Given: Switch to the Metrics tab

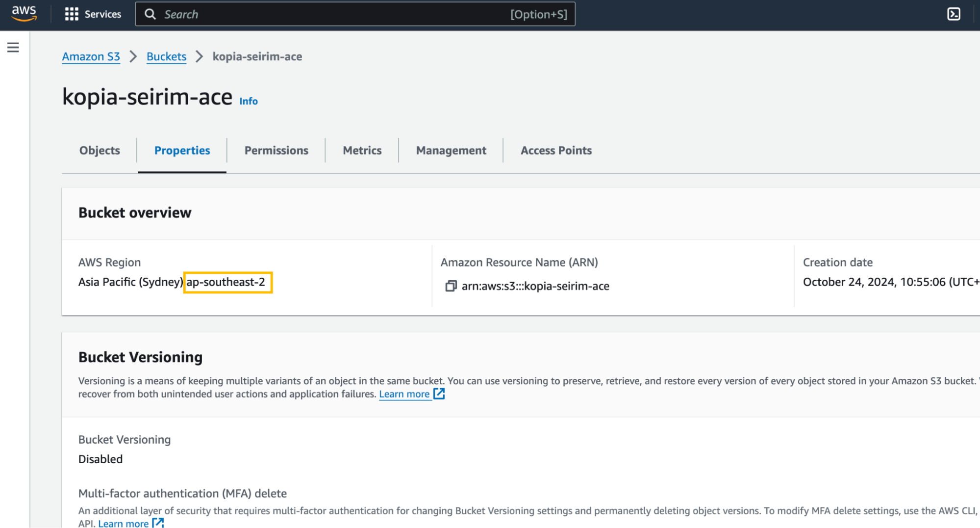Looking at the screenshot, I should (x=362, y=151).
